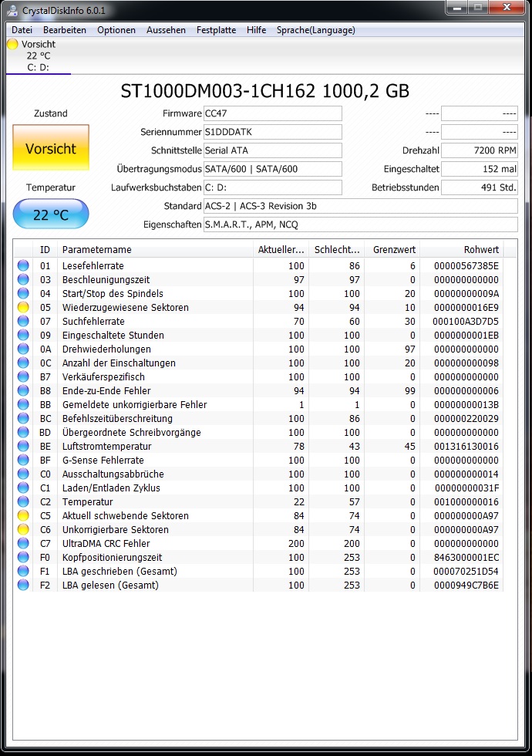This screenshot has width=532, height=756.
Task: Click status orb for G-Sense Fehlerrate
Action: [22, 460]
